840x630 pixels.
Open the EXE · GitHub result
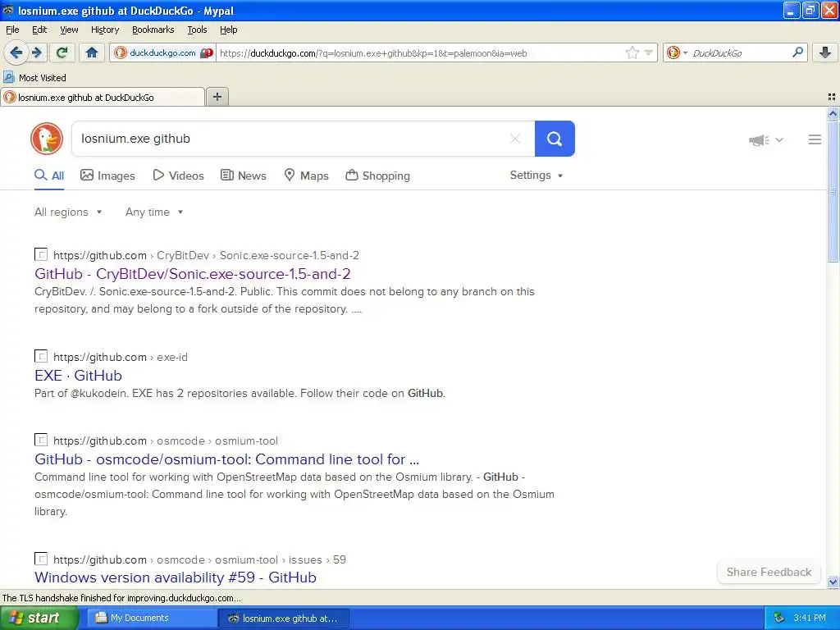pos(78,376)
